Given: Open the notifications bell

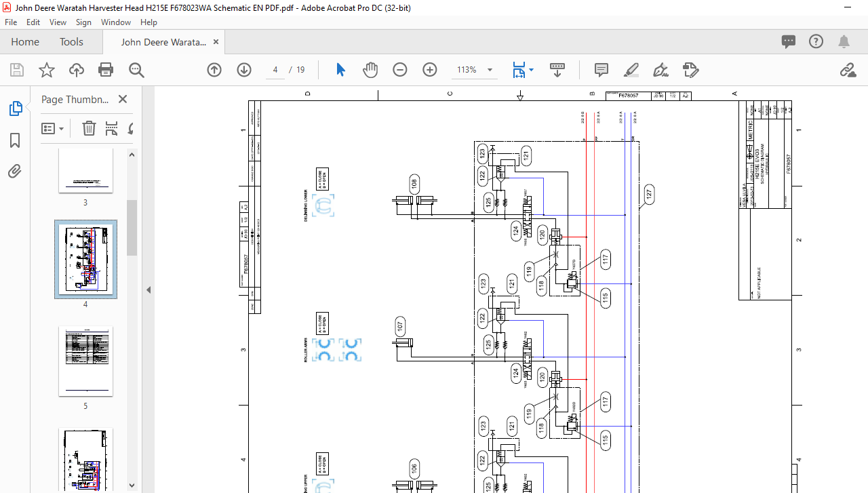Looking at the screenshot, I should [x=844, y=42].
